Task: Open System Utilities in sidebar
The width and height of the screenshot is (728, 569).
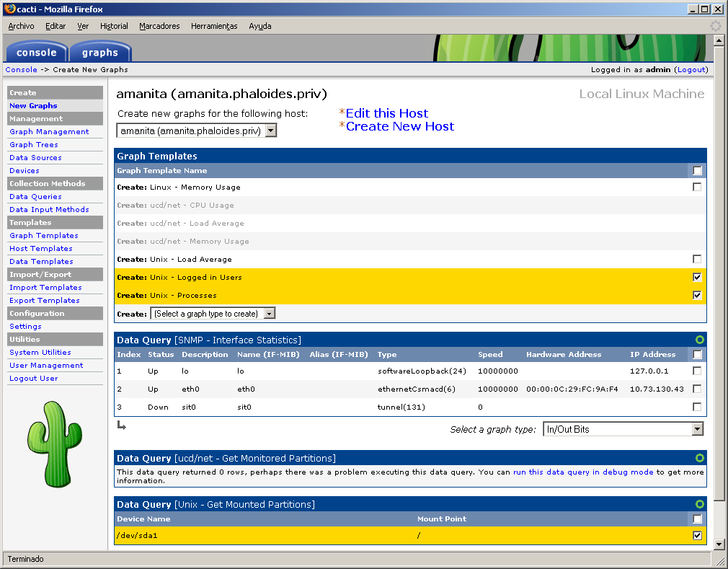Action: 40,353
